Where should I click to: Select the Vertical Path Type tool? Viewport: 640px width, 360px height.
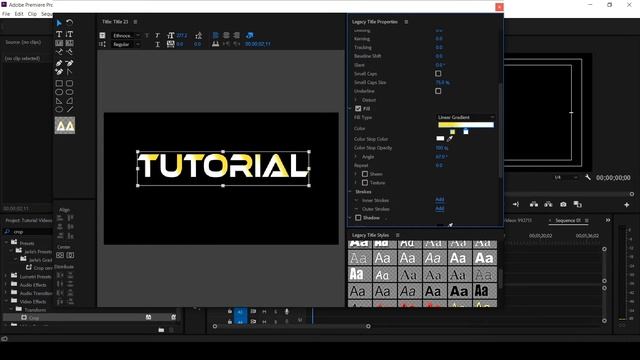(x=69, y=52)
